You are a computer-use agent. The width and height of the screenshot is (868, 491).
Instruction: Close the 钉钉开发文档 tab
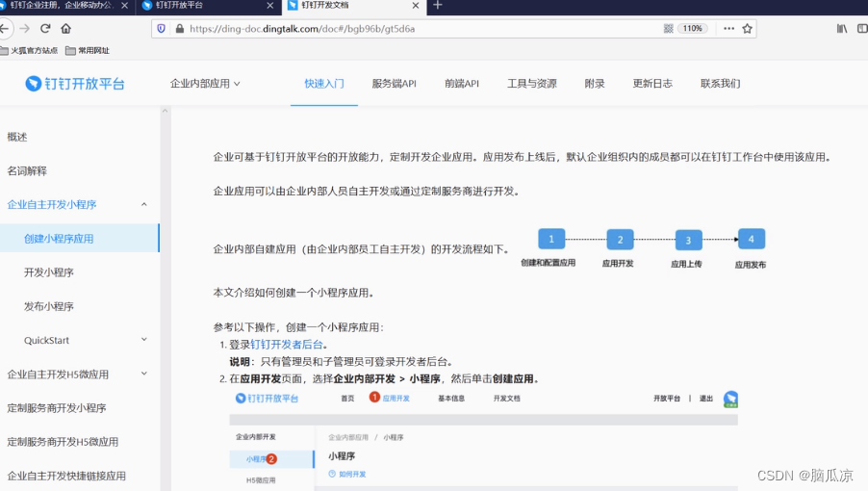point(416,6)
